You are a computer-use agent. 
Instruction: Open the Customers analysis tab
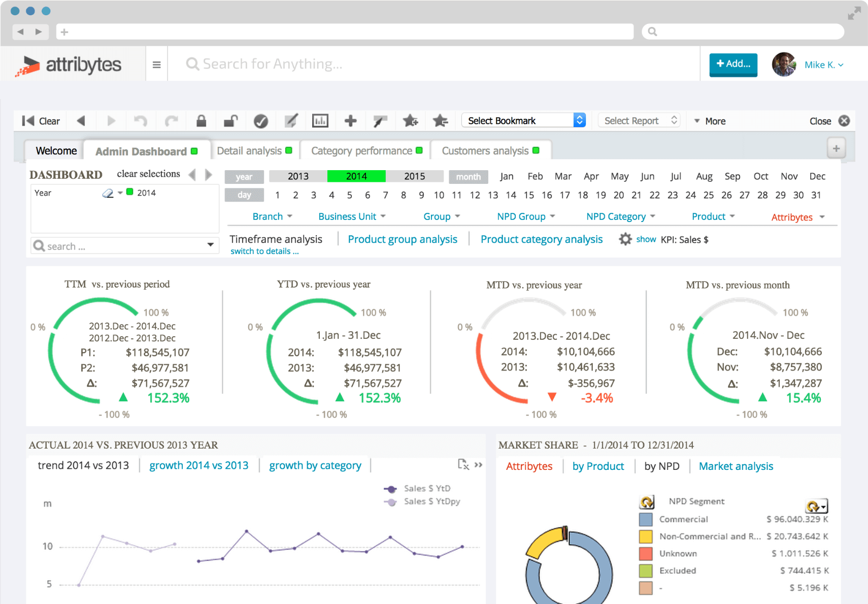[490, 151]
